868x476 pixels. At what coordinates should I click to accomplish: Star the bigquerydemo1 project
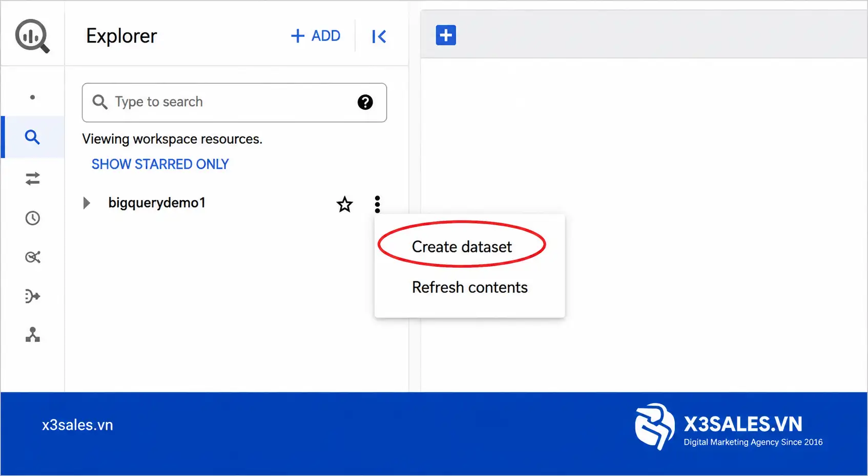pos(344,204)
